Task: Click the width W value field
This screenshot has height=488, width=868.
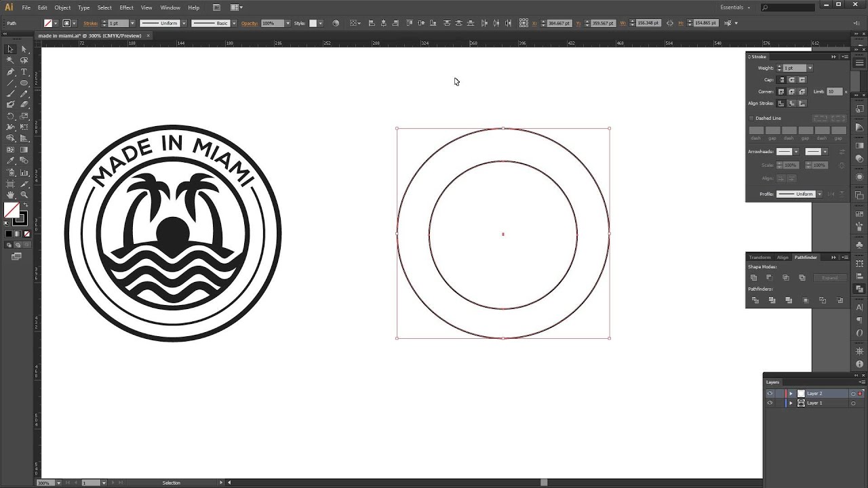Action: pyautogui.click(x=649, y=23)
